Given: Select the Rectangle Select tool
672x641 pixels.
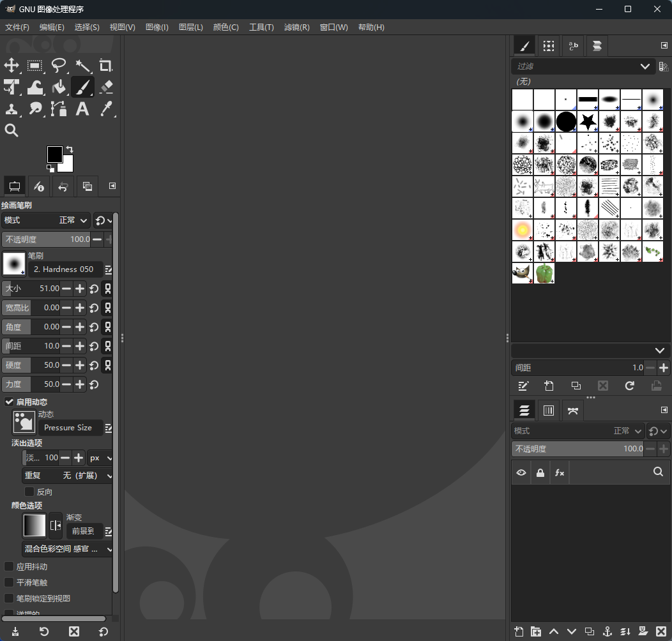Looking at the screenshot, I should click(34, 66).
